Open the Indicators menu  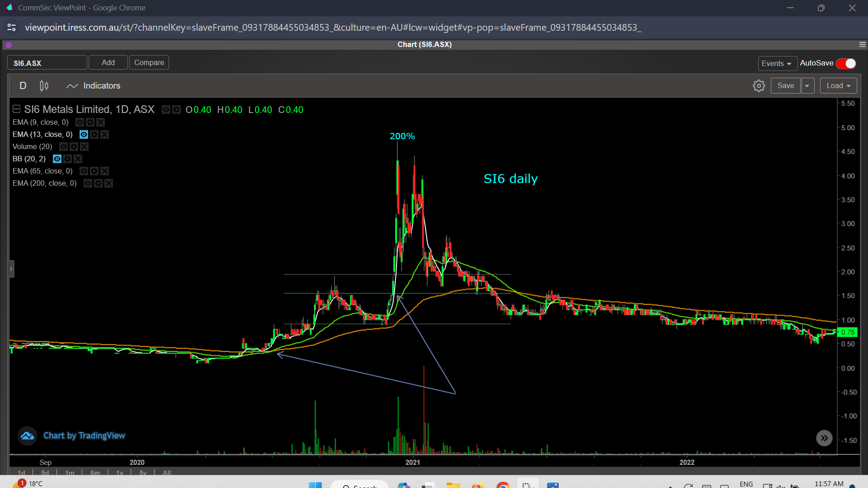[x=93, y=86]
